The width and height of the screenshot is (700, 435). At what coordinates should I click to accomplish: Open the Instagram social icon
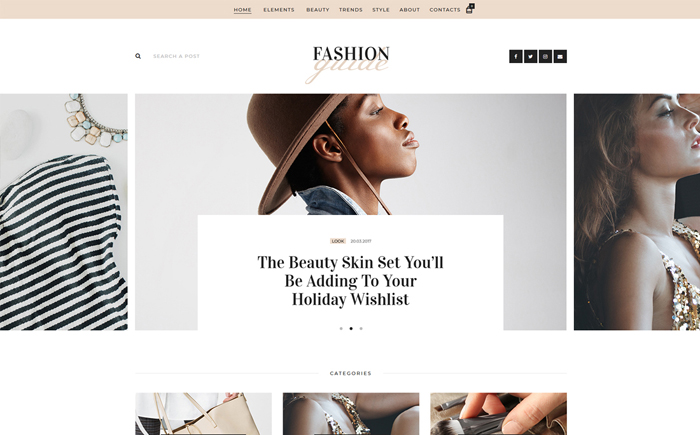pyautogui.click(x=545, y=56)
